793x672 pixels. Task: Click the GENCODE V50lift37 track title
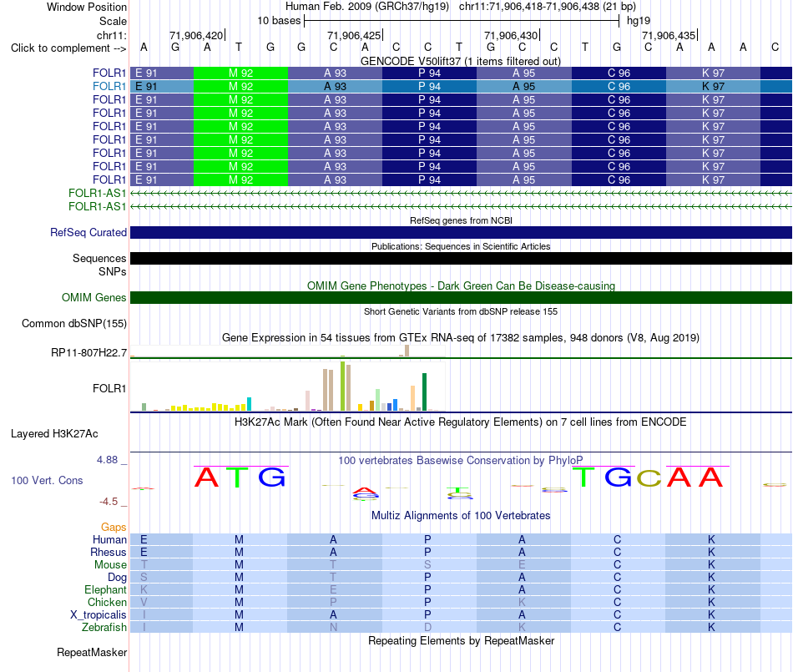click(x=461, y=61)
